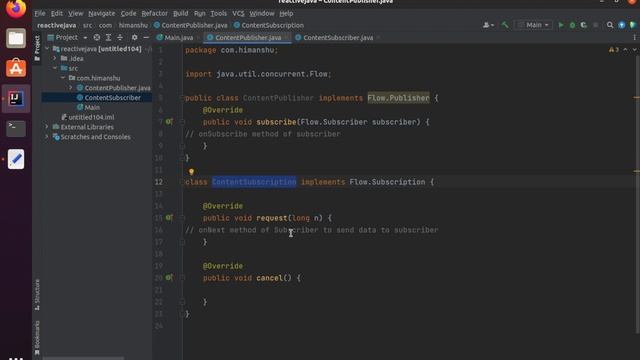Click the override gutter icon beside cancel
640x360 pixels.
click(x=169, y=278)
